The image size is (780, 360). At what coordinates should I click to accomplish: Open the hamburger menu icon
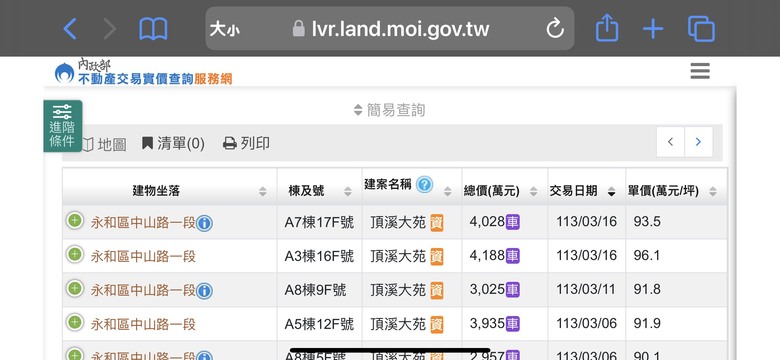click(x=700, y=71)
